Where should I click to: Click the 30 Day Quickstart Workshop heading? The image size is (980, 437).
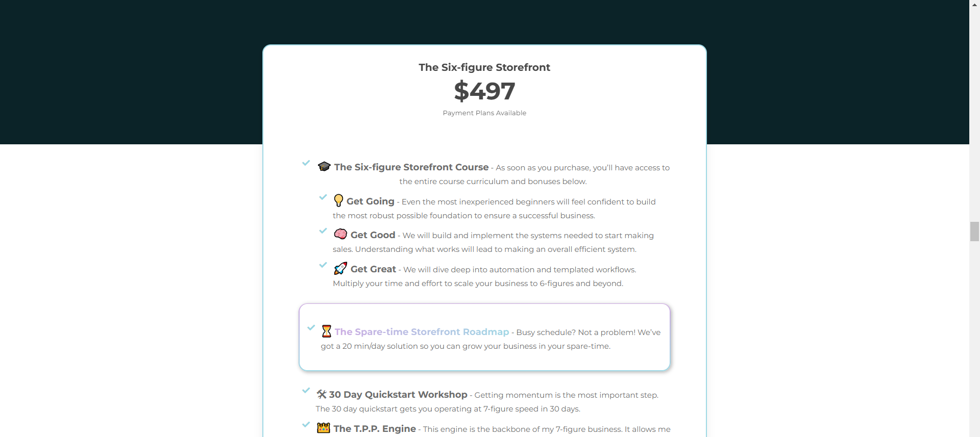(x=398, y=395)
